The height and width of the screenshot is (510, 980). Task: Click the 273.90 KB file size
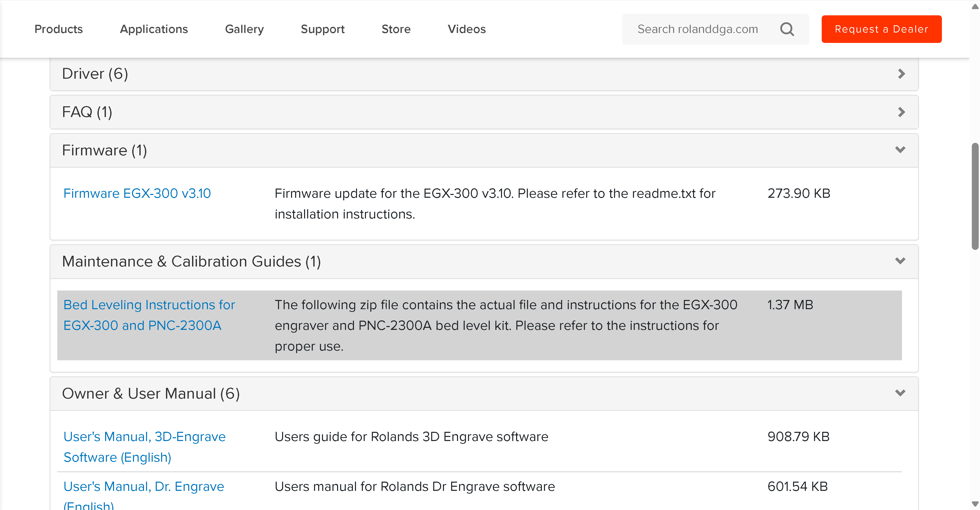pos(798,193)
